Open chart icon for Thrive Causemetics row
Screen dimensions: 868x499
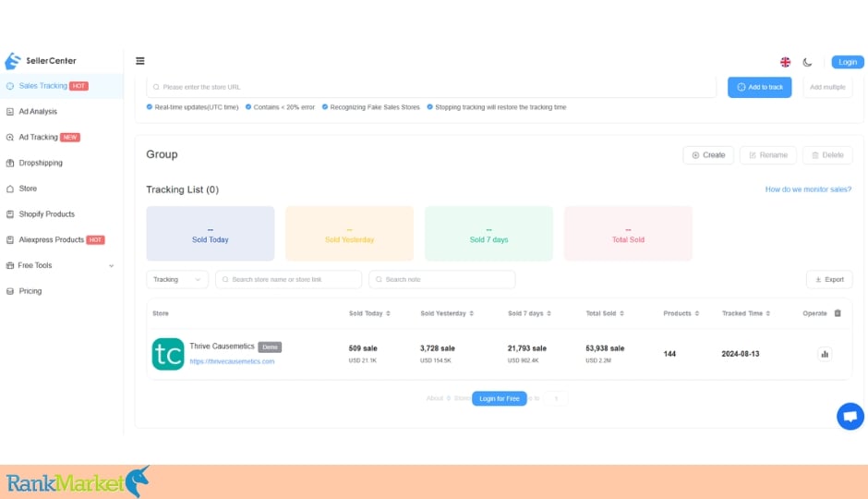825,354
